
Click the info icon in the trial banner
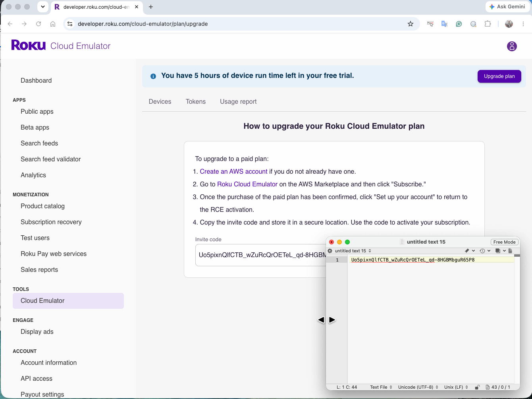[x=153, y=76]
